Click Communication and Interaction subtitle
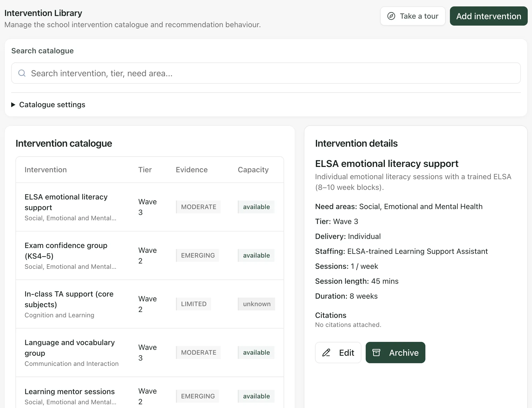The width and height of the screenshot is (532, 408). (71, 364)
